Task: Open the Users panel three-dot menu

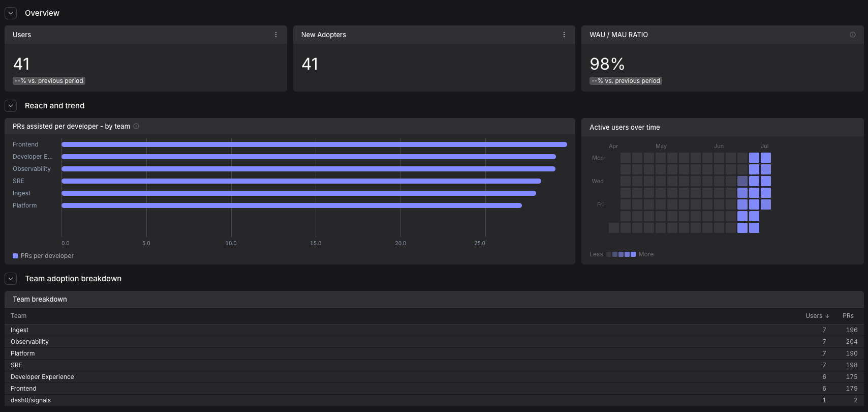Action: click(276, 35)
